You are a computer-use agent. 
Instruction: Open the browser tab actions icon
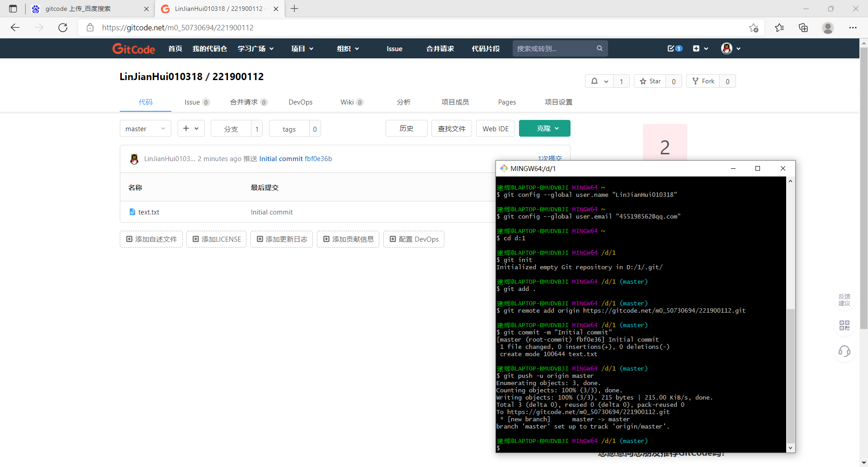(x=13, y=9)
